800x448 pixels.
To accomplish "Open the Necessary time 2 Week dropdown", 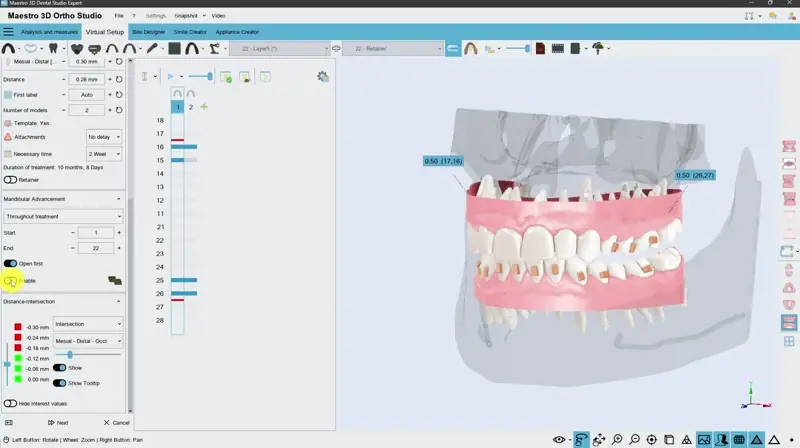I will [104, 154].
